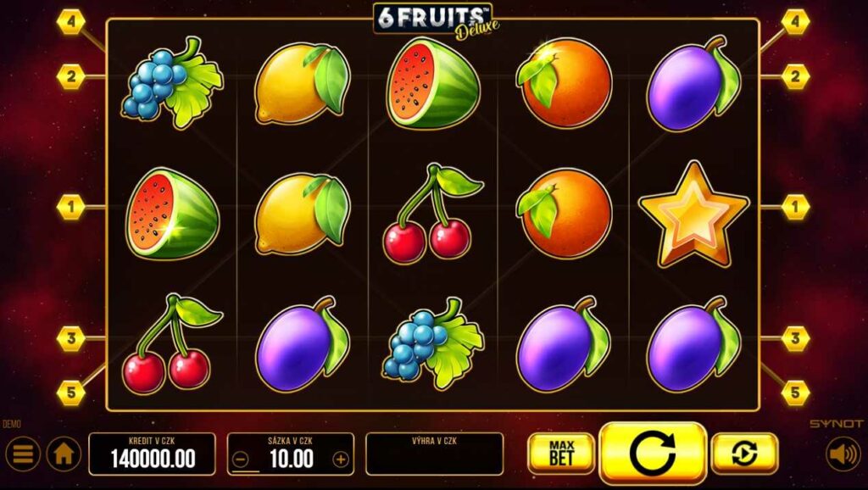Viewport: 868px width, 490px height.
Task: Click the MAX BET button
Action: (561, 454)
